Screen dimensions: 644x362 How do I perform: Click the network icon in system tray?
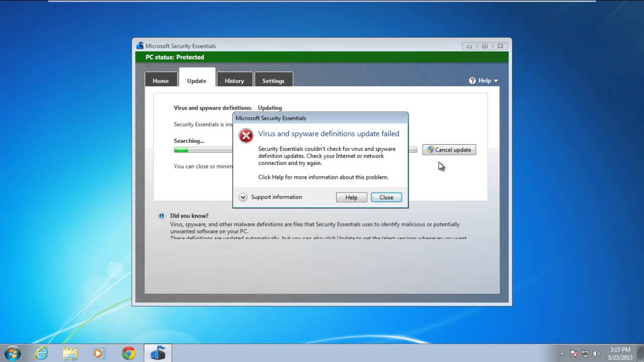[585, 353]
